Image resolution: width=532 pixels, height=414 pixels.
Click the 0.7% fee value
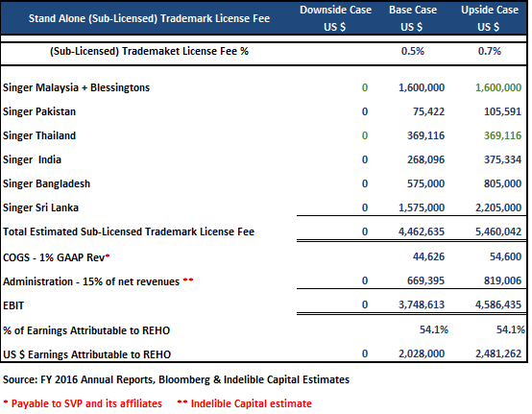490,51
